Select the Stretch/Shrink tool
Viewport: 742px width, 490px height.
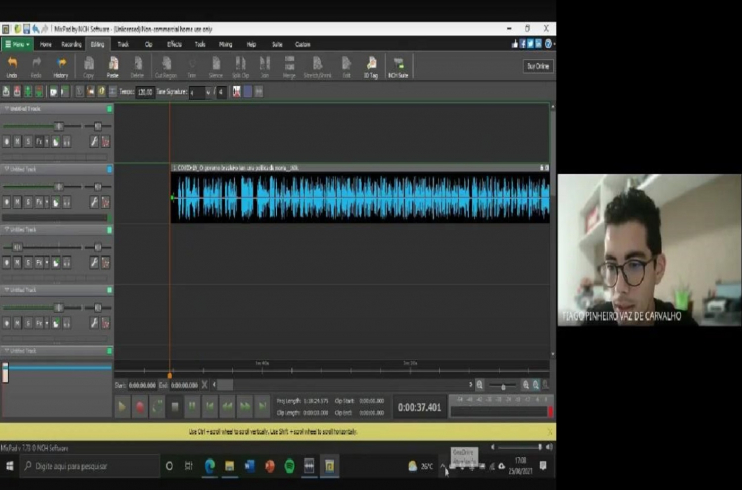pos(318,67)
